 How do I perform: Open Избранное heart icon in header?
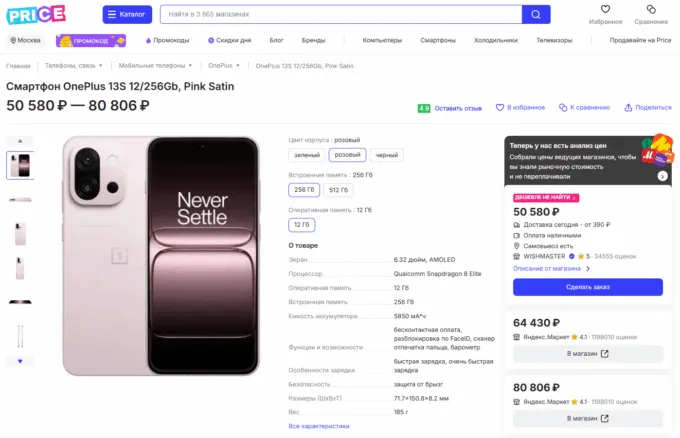tap(605, 10)
